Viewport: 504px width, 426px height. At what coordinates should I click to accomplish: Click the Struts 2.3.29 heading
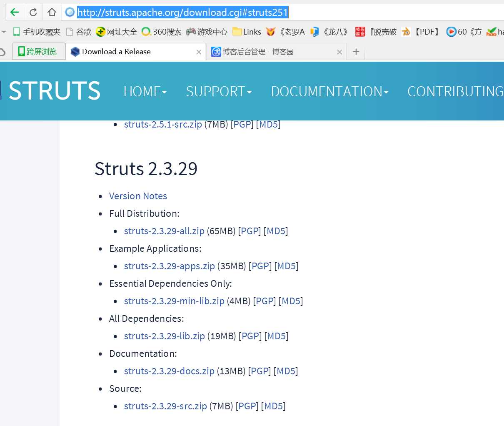click(146, 169)
